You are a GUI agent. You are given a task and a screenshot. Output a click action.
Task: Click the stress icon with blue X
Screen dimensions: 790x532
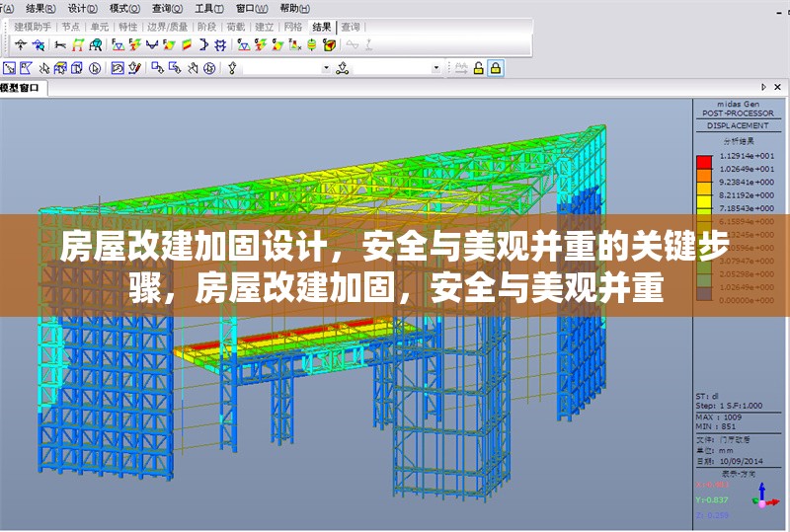(294, 44)
